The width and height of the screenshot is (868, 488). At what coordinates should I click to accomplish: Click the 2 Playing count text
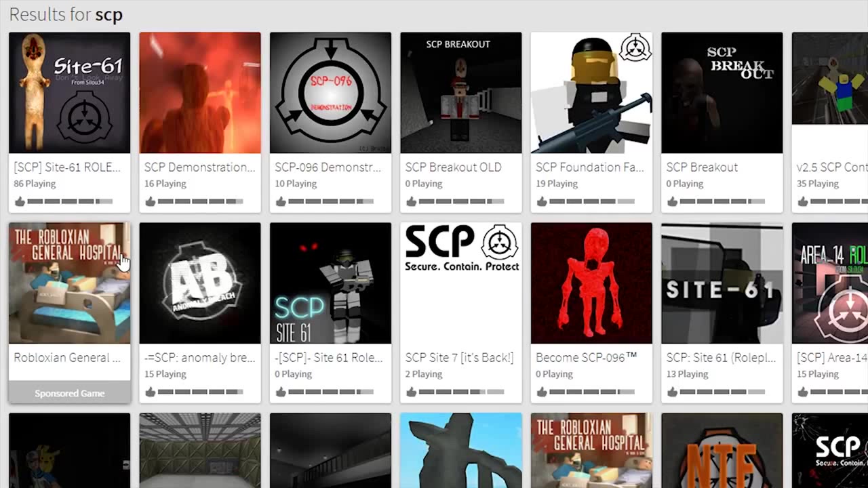click(424, 374)
